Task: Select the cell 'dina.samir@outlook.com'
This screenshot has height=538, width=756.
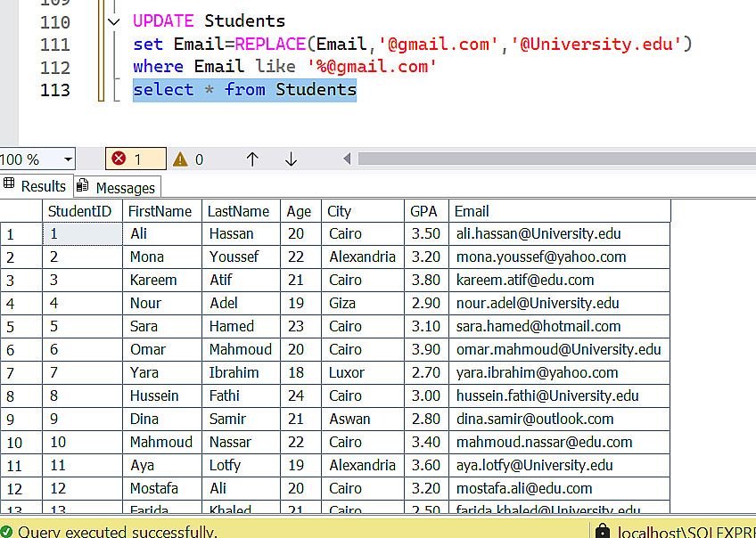Action: point(559,419)
